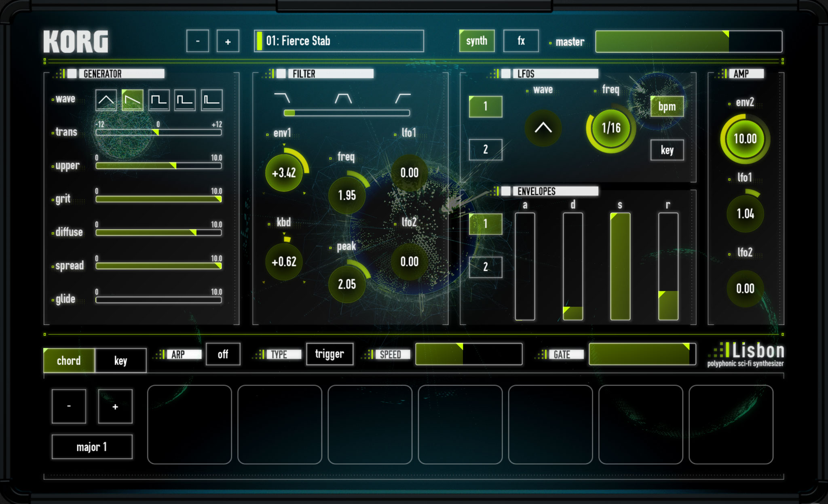
Task: Change arp type trigger setting
Action: [330, 354]
